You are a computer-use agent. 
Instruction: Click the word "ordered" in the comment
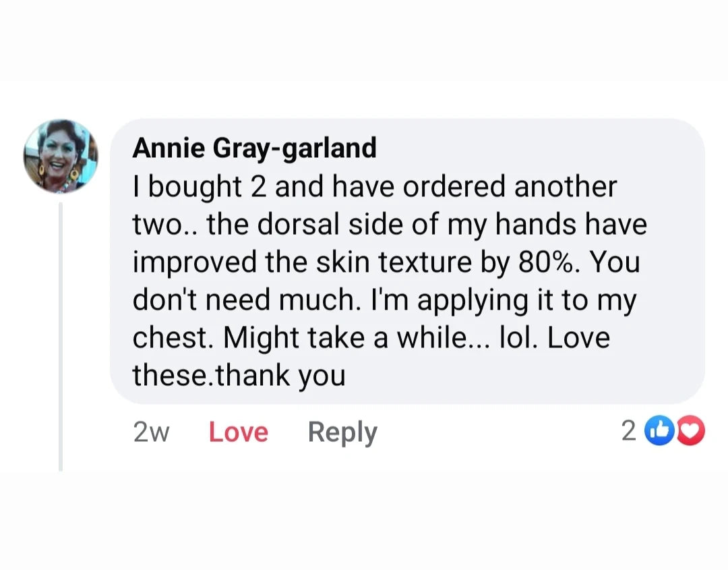point(455,186)
